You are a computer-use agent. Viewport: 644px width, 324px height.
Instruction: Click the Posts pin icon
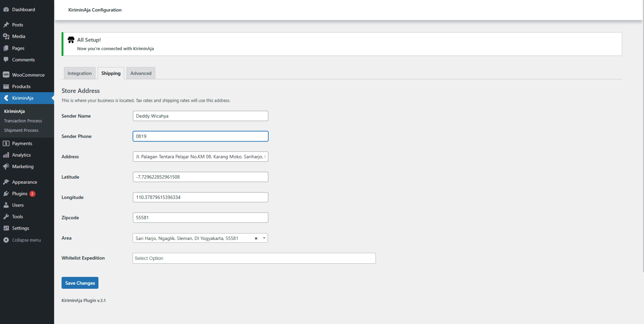6,25
